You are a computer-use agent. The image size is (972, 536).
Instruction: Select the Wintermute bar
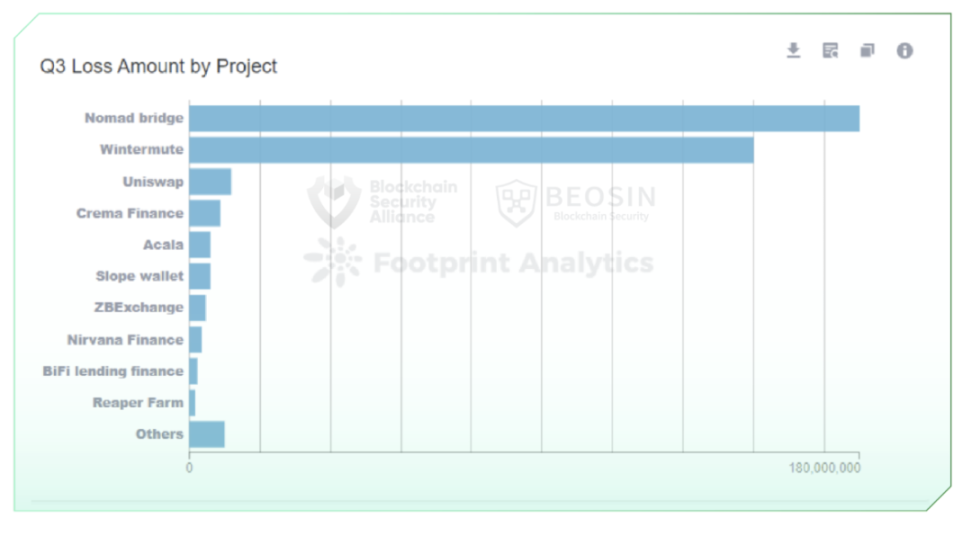[x=472, y=150]
